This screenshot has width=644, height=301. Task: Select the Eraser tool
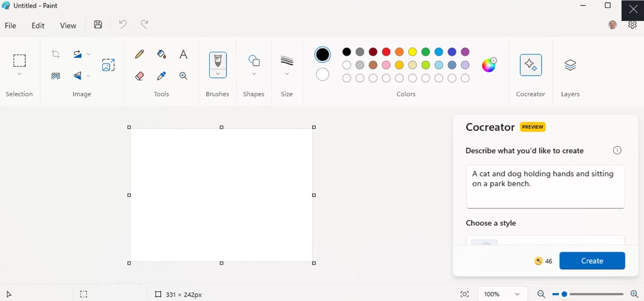pyautogui.click(x=140, y=76)
